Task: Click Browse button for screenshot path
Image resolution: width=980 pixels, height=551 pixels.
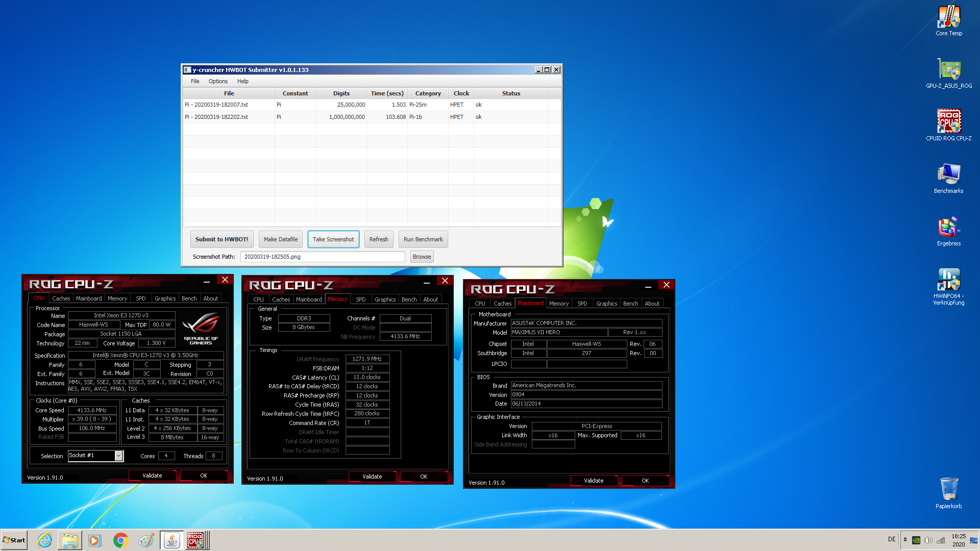Action: tap(422, 257)
